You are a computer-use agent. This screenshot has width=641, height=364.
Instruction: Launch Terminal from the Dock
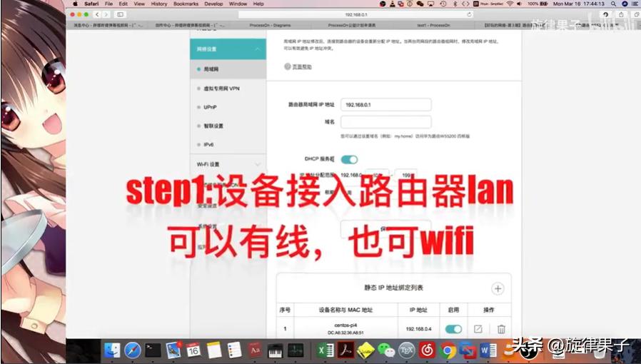[153, 350]
